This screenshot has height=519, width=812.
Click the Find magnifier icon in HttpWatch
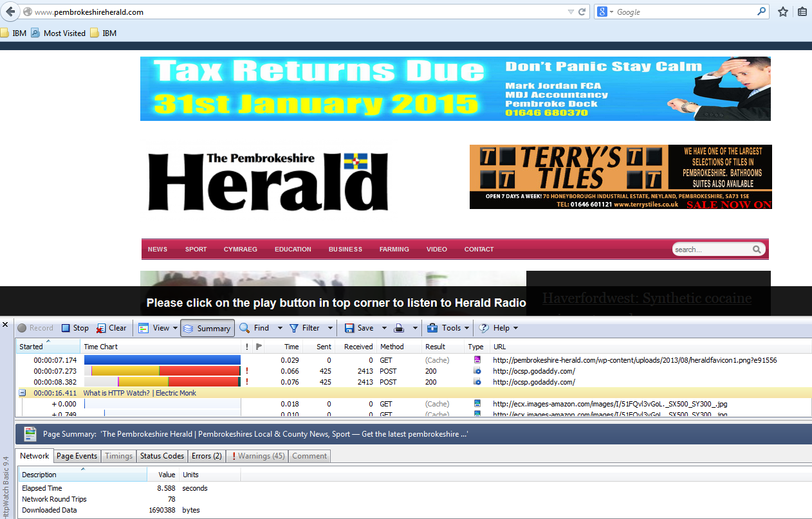(x=245, y=328)
